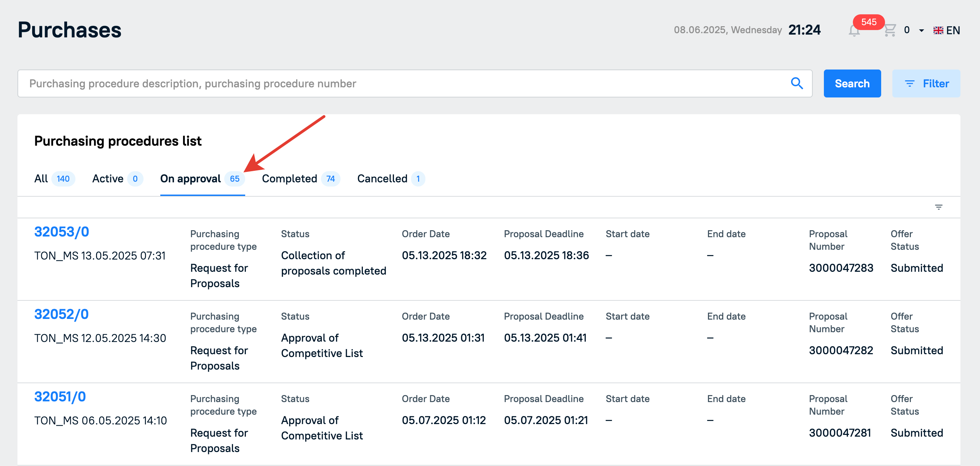
Task: Click Submitted offer status for 32052/0
Action: [x=916, y=350]
